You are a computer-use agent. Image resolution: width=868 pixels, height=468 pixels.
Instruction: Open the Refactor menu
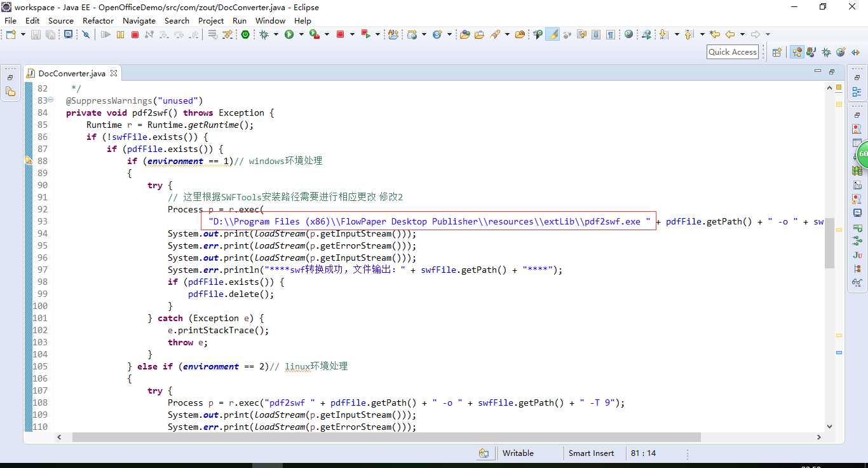coord(98,20)
